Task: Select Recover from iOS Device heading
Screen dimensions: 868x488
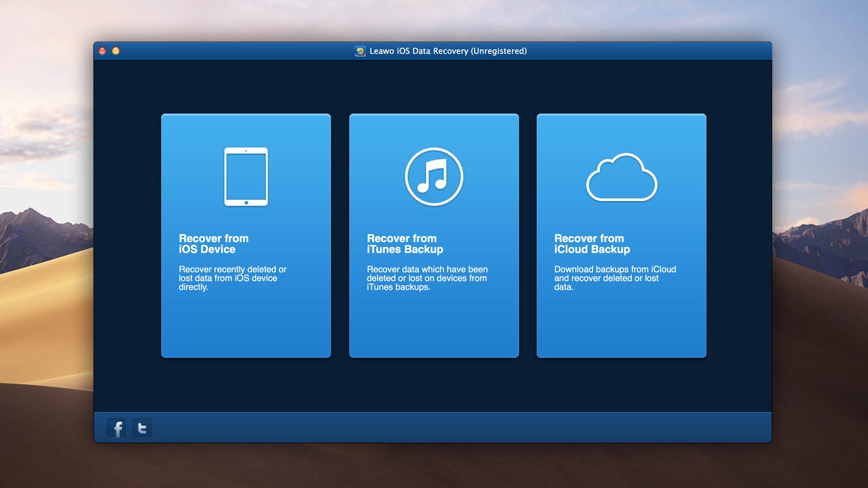Action: pos(213,244)
